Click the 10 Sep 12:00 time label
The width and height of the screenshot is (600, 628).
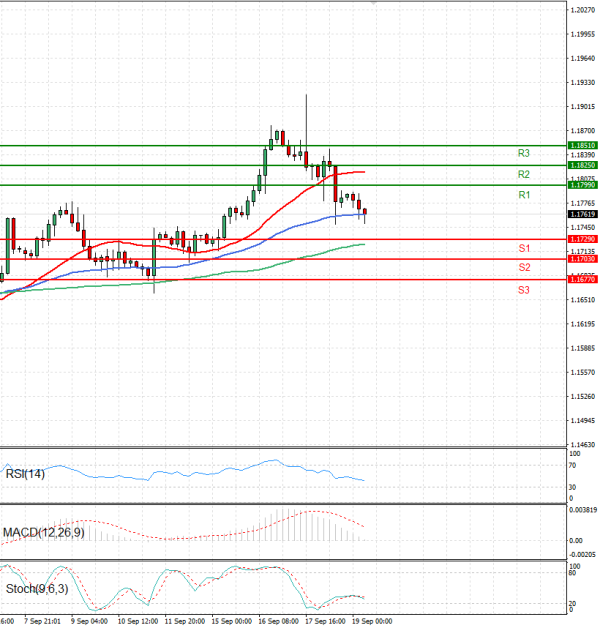point(138,621)
